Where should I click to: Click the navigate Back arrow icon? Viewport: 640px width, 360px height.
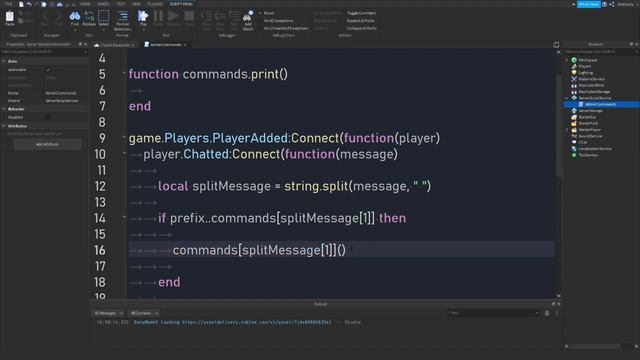click(x=44, y=16)
